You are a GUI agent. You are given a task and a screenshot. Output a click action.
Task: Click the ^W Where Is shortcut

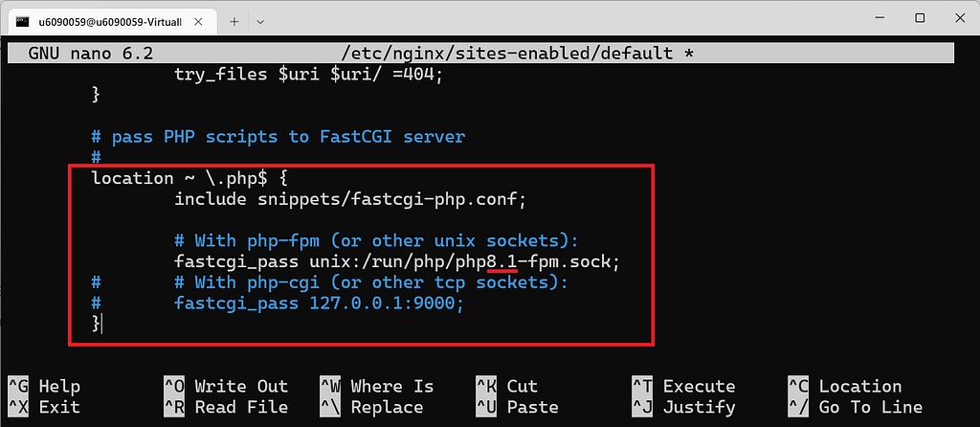tap(377, 387)
